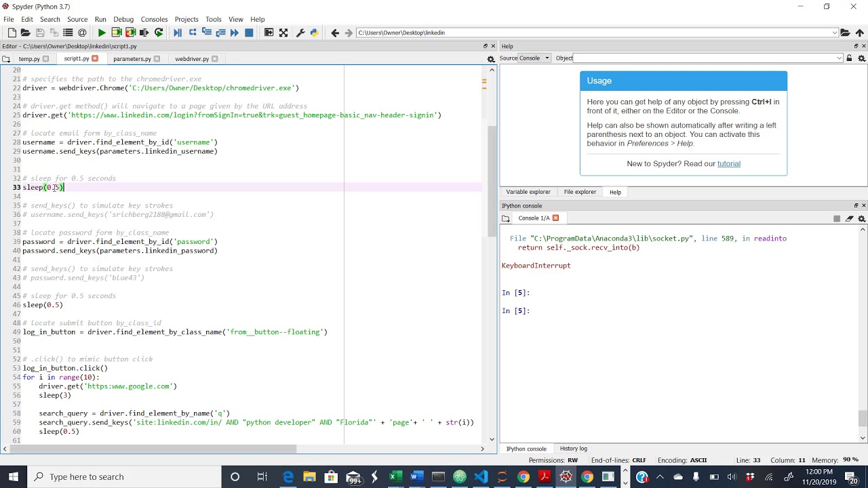Start debugging with Debug file icon

pyautogui.click(x=178, y=33)
